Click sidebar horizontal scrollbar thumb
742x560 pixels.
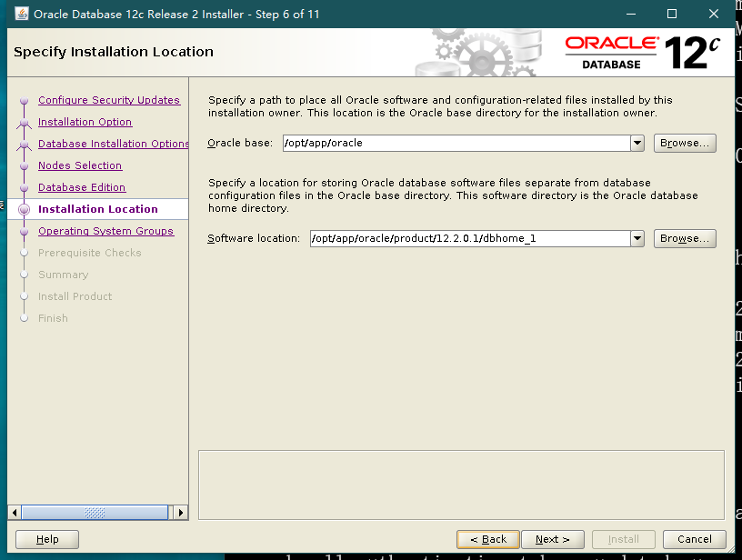(x=95, y=512)
